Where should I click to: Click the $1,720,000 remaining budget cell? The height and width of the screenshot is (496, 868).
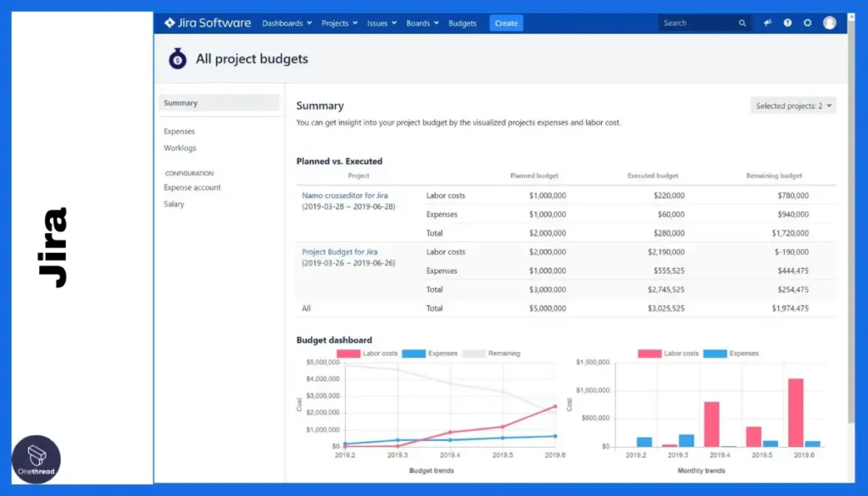tap(790, 233)
